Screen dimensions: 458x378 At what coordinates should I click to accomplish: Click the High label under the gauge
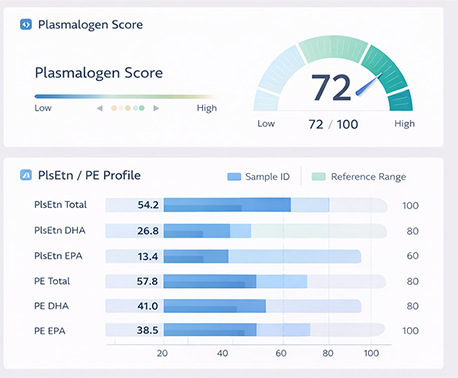click(405, 124)
